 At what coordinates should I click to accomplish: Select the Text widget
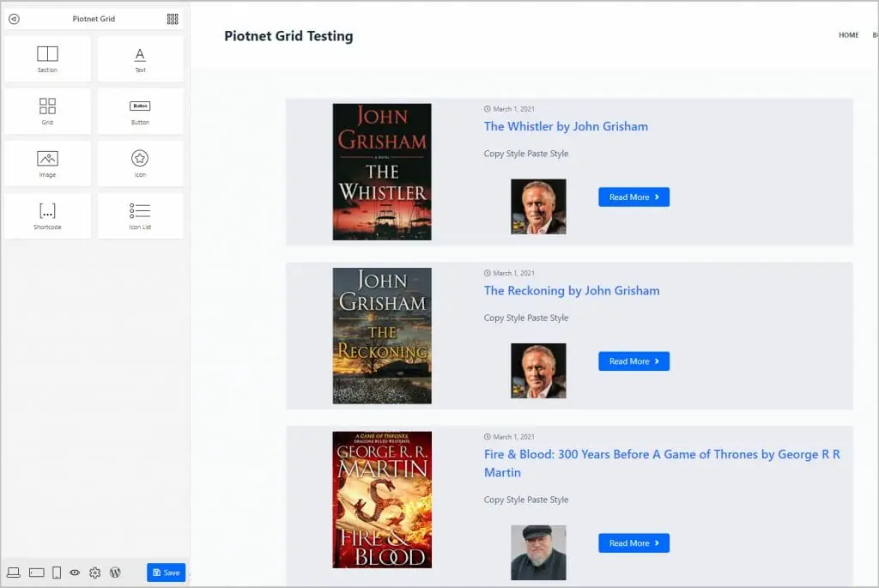point(140,58)
